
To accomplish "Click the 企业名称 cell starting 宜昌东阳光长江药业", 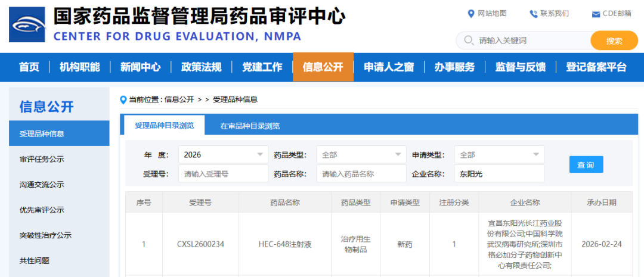I will tap(525, 244).
